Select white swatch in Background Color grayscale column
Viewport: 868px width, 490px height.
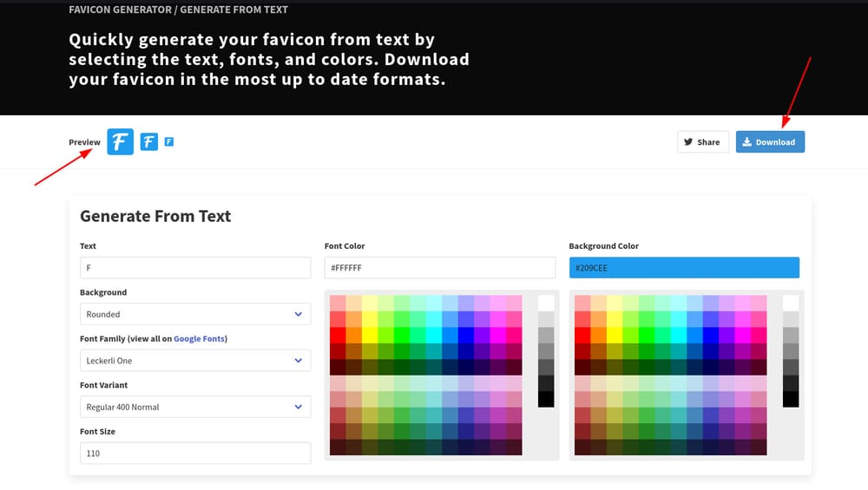791,303
